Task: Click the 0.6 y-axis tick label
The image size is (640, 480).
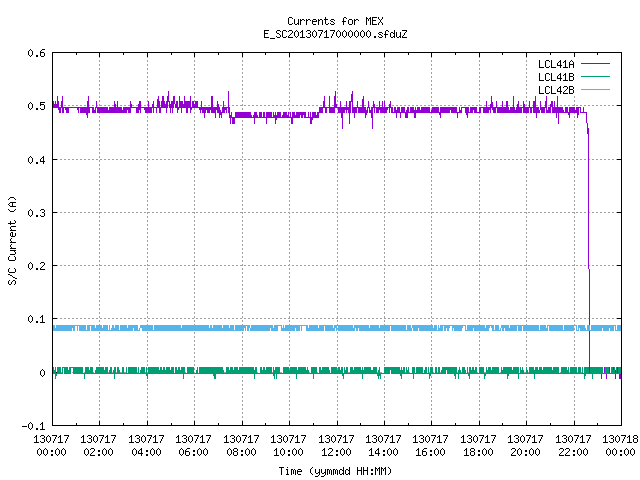Action: 36,53
